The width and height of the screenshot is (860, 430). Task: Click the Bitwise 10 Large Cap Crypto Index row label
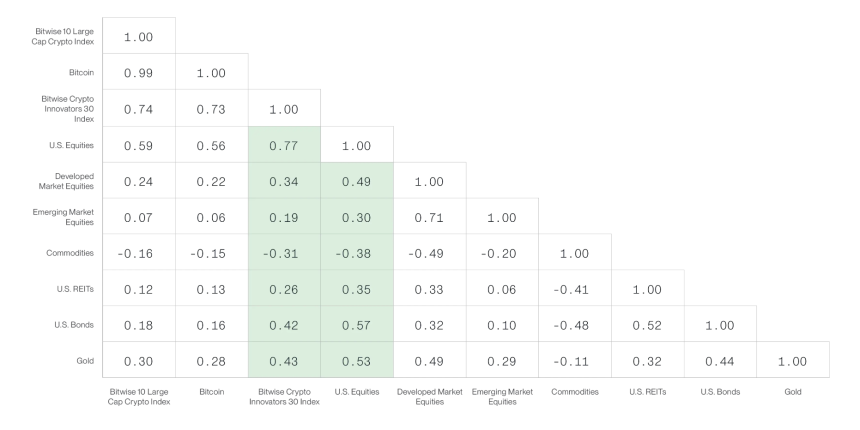coord(63,36)
